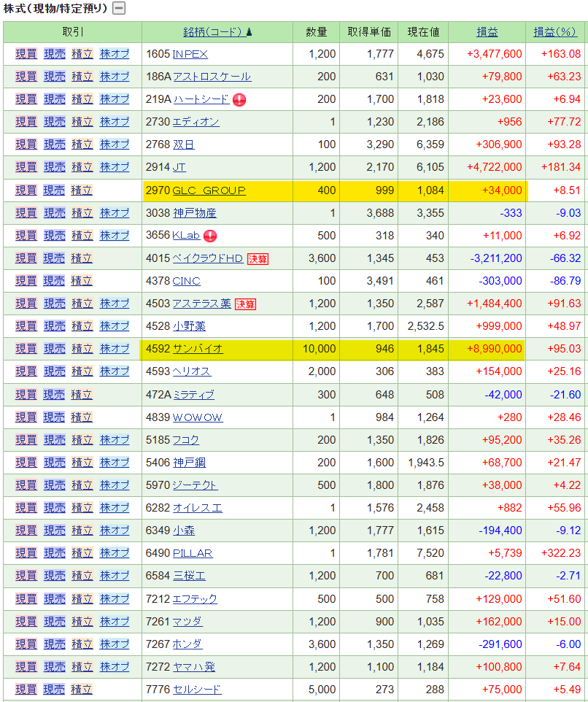
Task: Click the 決算 badge next to アステラス薬
Action: (x=246, y=304)
